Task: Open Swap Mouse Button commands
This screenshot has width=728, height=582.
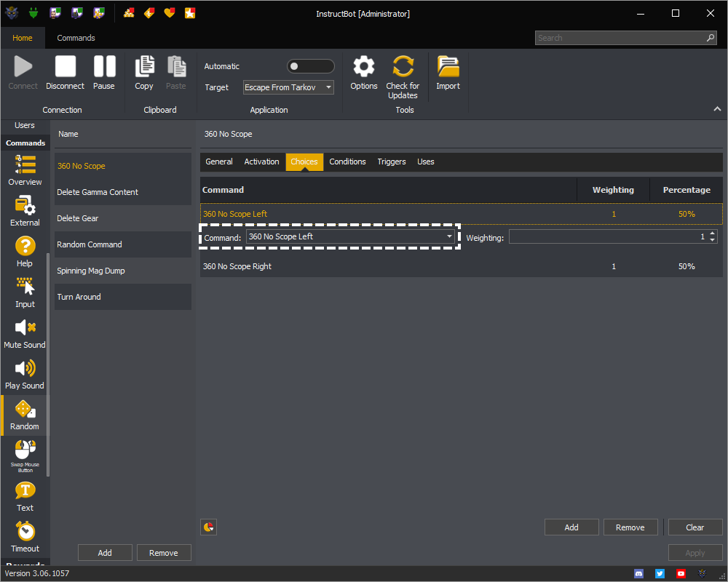Action: click(x=25, y=455)
